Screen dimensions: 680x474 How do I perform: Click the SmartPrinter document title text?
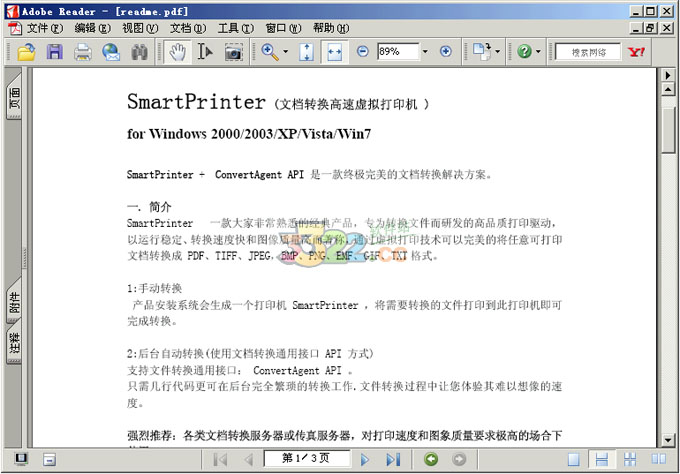click(196, 102)
